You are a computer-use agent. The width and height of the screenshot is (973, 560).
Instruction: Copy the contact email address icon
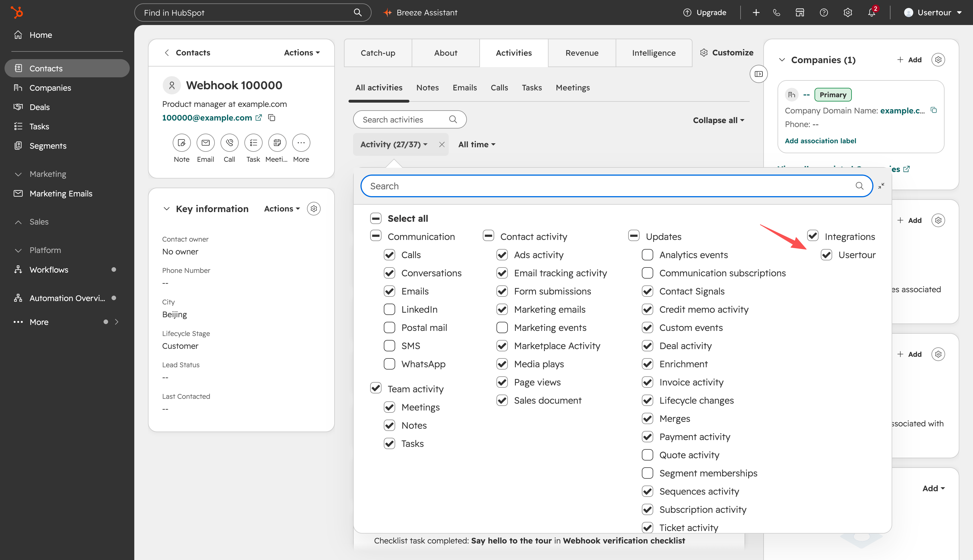[272, 118]
